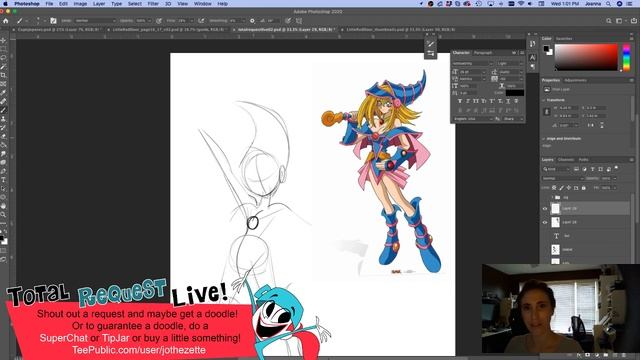
Task: Switch to the Channels tab
Action: coord(566,160)
